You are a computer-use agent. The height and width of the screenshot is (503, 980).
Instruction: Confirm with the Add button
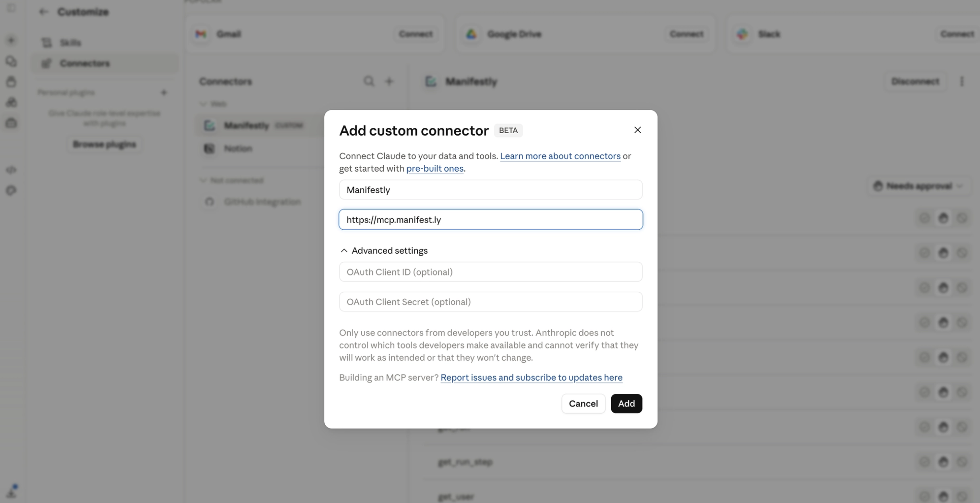point(626,404)
